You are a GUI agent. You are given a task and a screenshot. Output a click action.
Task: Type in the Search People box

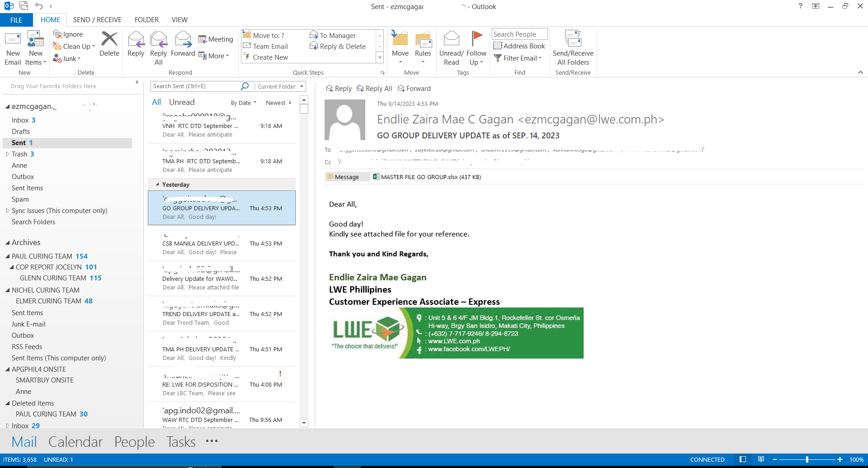click(519, 34)
